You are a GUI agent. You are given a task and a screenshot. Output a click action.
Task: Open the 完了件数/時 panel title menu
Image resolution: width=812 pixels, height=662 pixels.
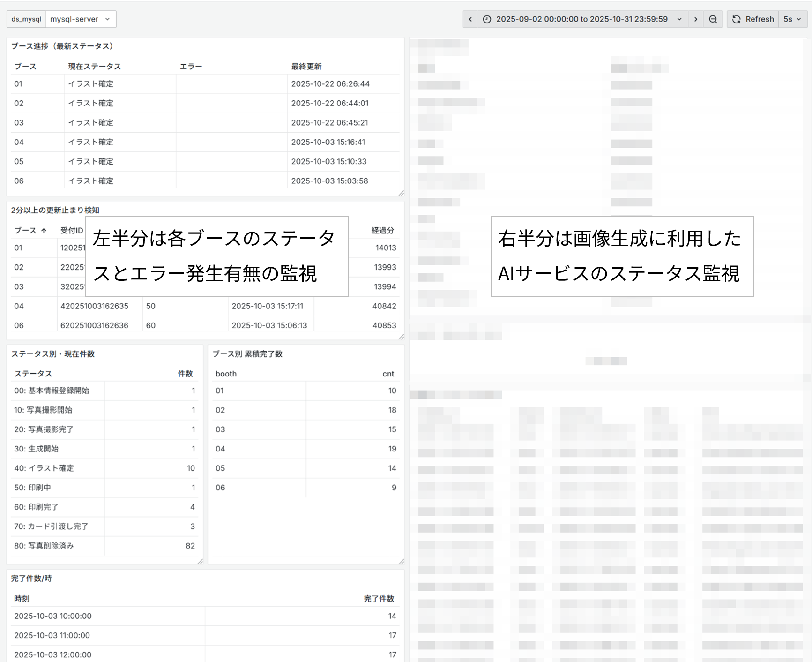(x=31, y=579)
